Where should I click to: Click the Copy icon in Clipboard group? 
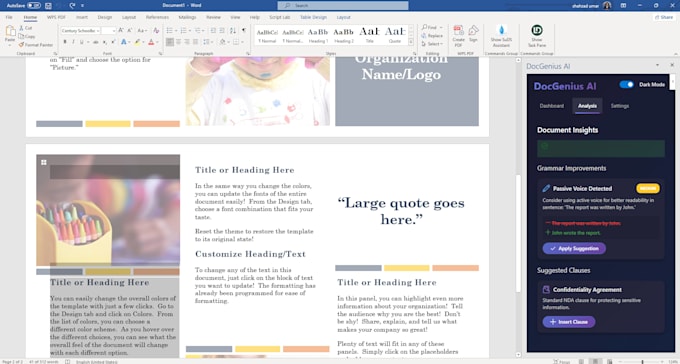[21, 36]
